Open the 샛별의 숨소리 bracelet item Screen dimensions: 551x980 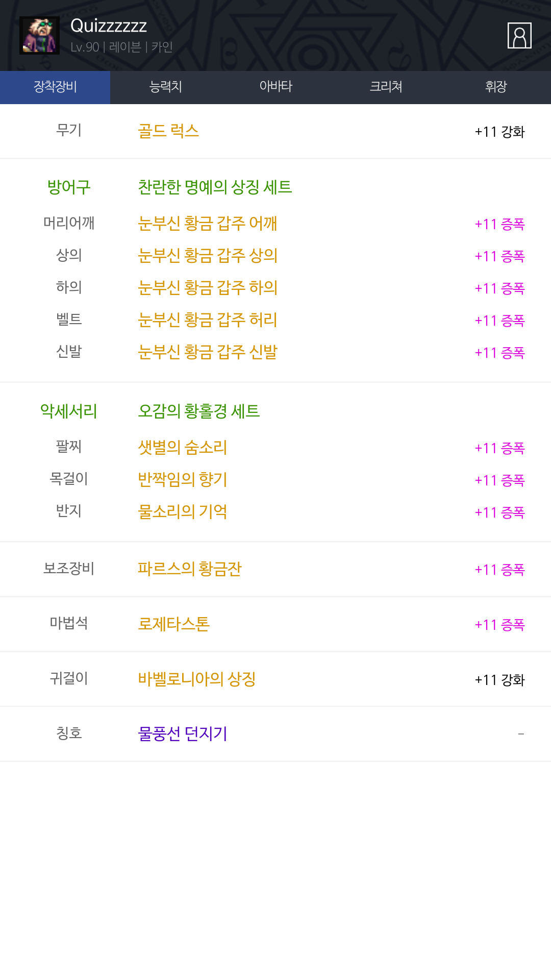tap(183, 448)
